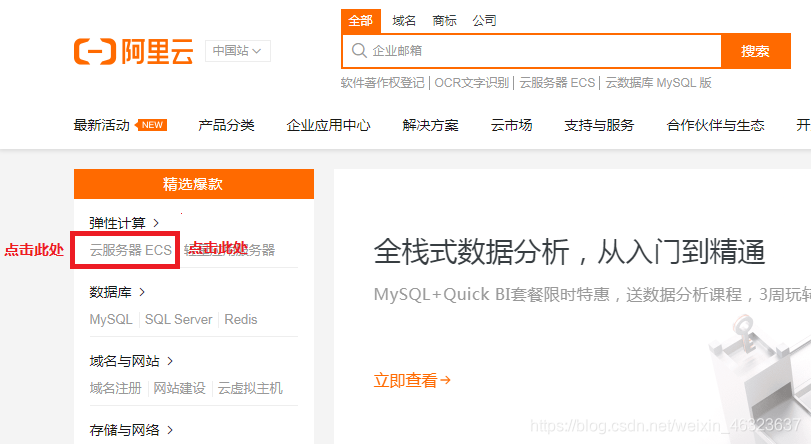Click the 域名与网站 category heading
This screenshot has width=811, height=444.
pyautogui.click(x=124, y=361)
